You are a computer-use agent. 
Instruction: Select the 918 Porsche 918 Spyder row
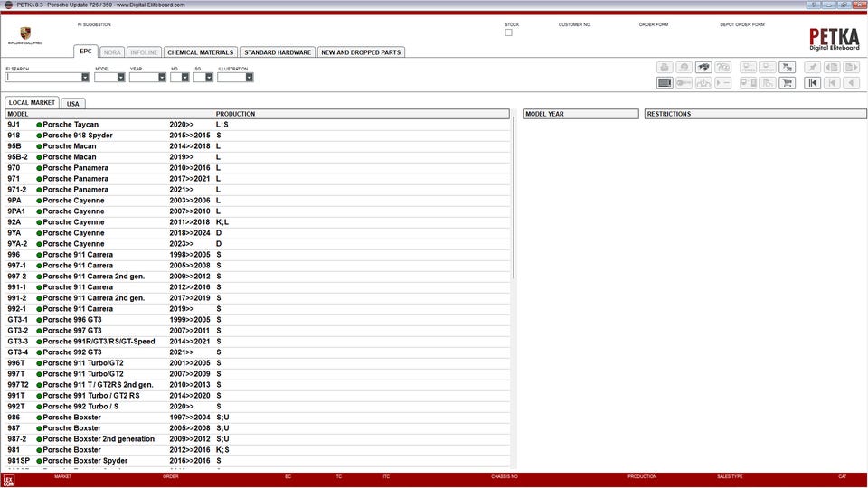[258, 136]
